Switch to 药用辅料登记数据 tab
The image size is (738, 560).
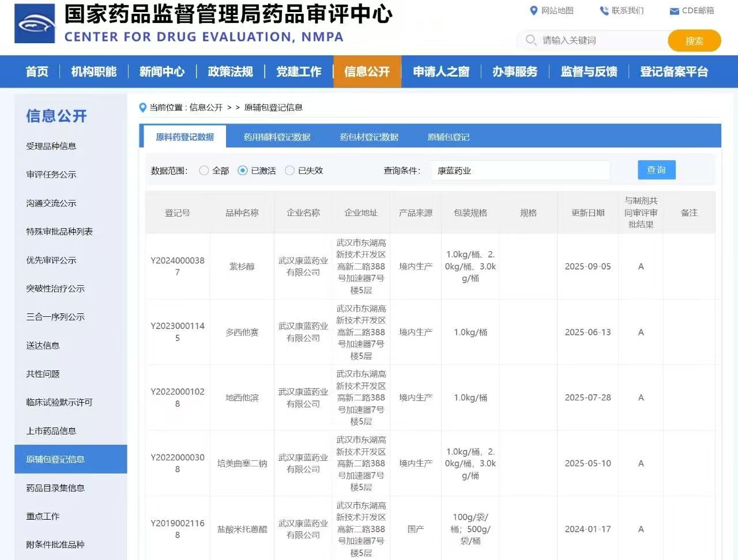277,137
